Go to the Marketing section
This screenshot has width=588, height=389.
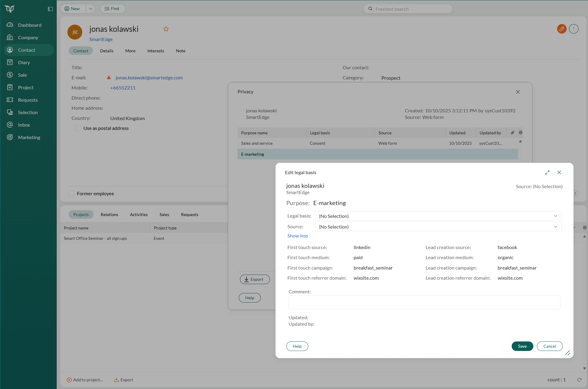pyautogui.click(x=29, y=137)
